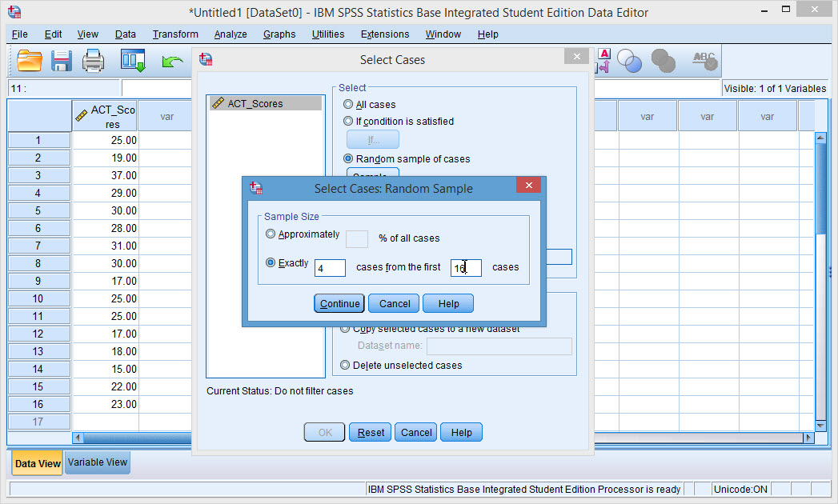Viewport: 838px width, 504px height.
Task: Click cell with value 23.00
Action: tap(105, 404)
